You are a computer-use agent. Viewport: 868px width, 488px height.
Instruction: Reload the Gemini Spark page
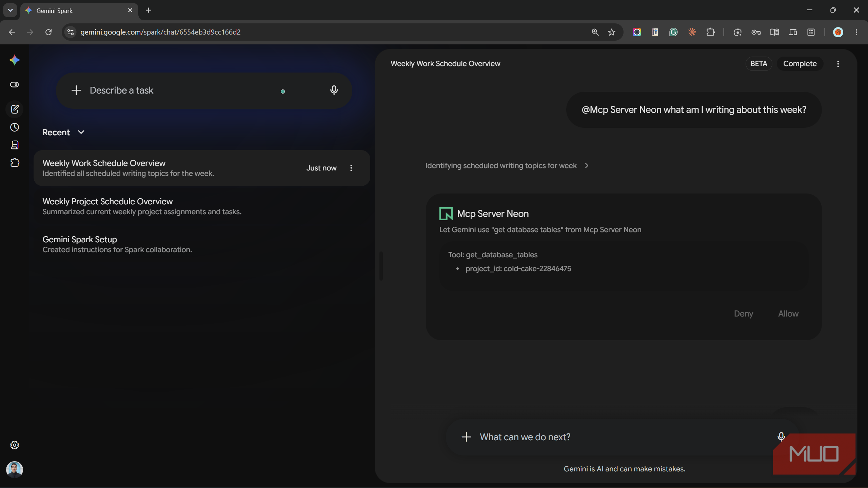(x=48, y=32)
